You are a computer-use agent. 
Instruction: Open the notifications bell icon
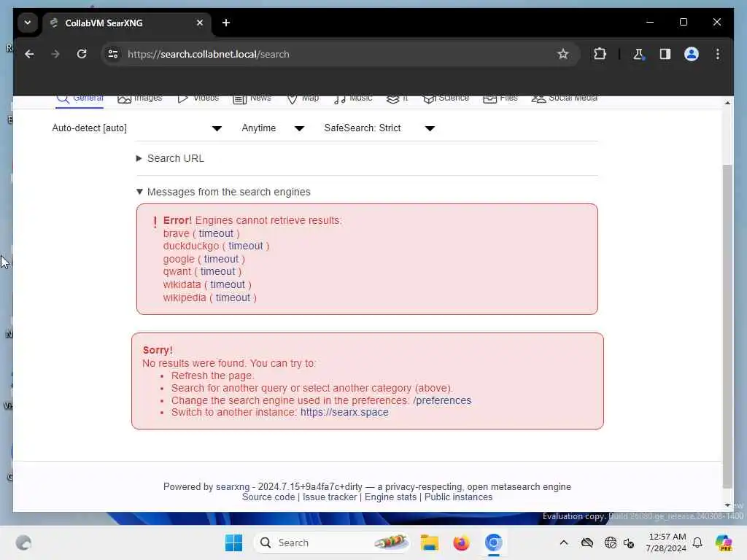(x=697, y=542)
